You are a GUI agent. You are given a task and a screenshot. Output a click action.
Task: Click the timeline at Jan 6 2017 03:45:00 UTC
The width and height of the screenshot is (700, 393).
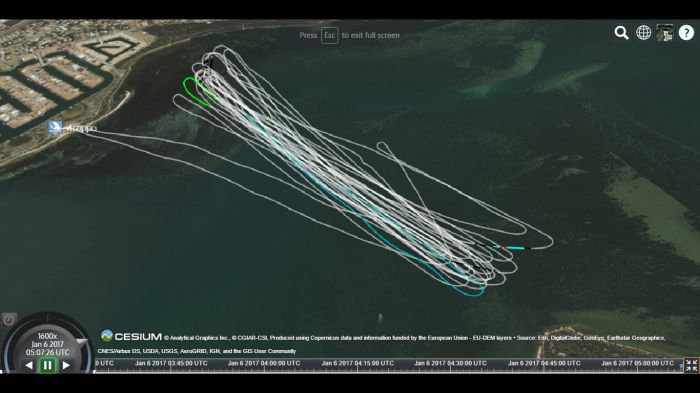[171, 364]
